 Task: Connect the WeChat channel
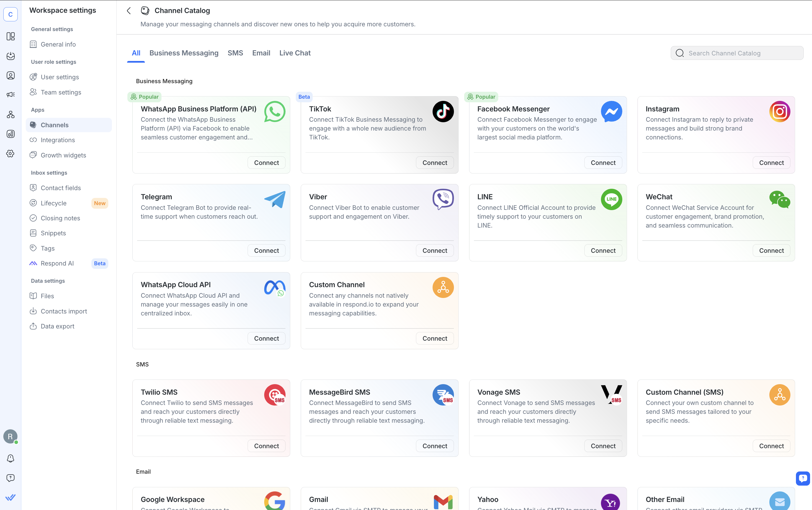click(x=771, y=250)
